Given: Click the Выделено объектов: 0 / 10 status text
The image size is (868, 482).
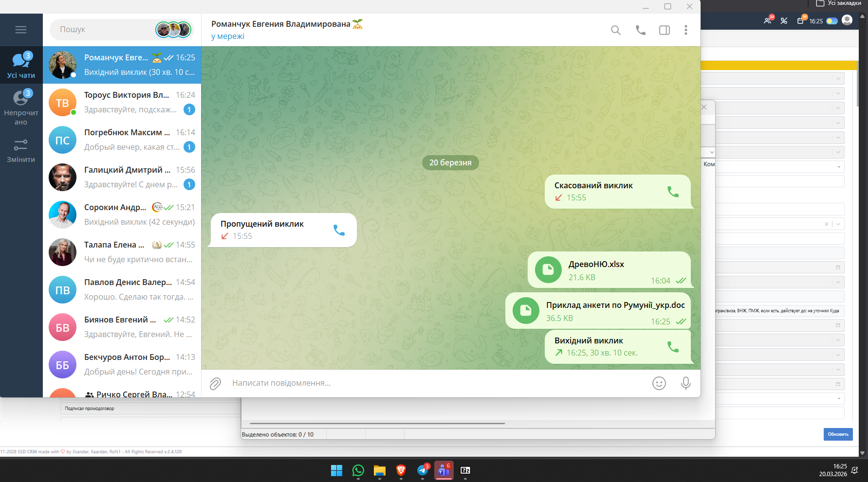Looking at the screenshot, I should (x=278, y=435).
